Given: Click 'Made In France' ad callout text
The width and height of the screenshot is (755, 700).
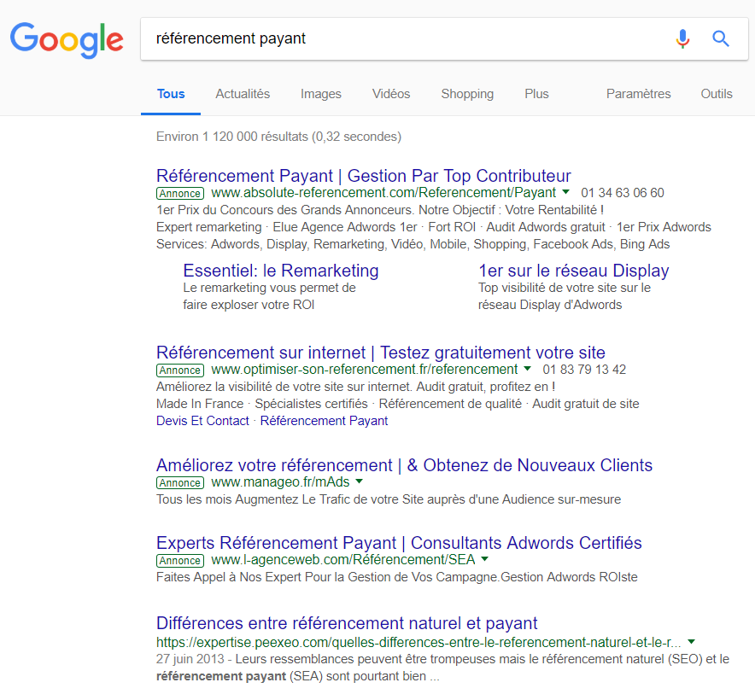Looking at the screenshot, I should coord(200,404).
